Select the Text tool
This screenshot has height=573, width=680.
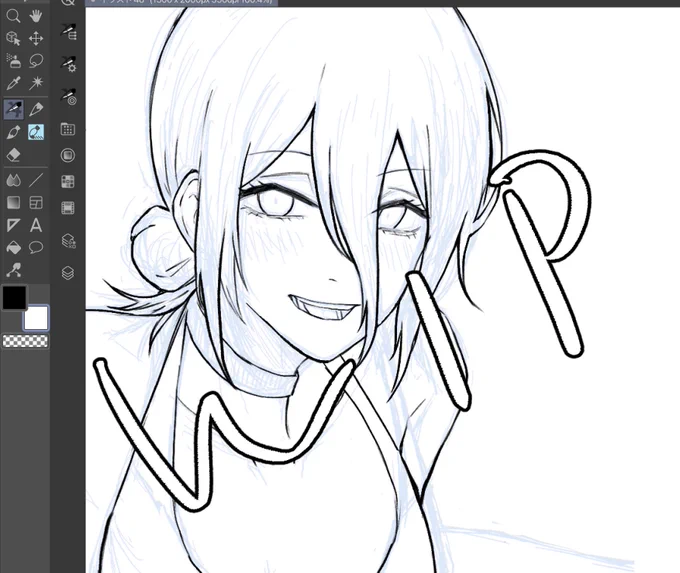pyautogui.click(x=36, y=225)
